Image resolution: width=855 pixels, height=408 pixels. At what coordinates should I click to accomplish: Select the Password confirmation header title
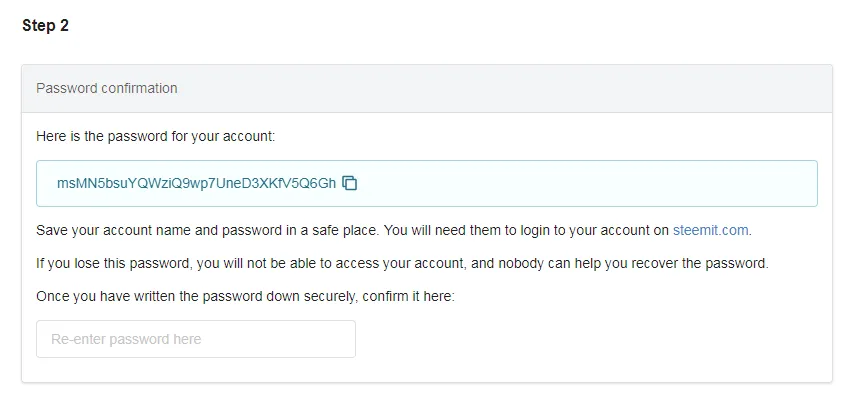(x=107, y=88)
